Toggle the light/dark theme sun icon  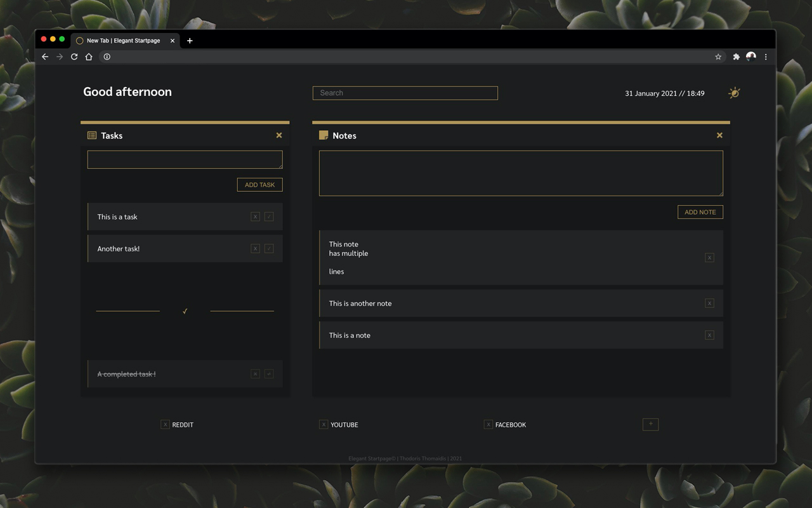734,93
